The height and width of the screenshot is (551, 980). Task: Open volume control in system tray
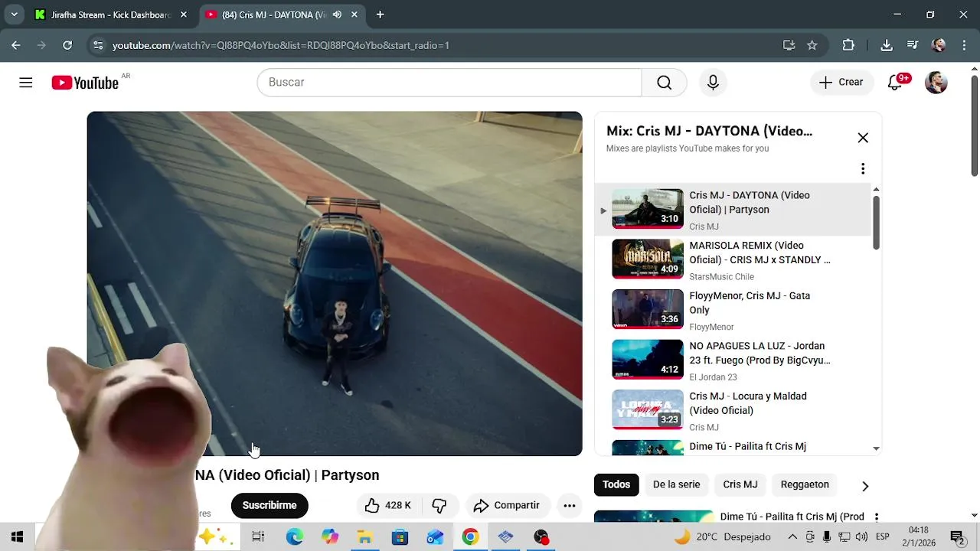point(861,537)
